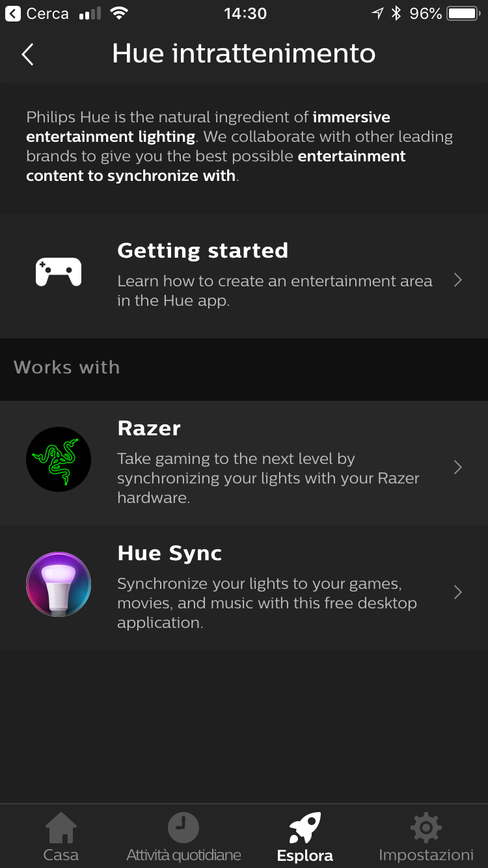
Task: Tap the Casa house icon
Action: pyautogui.click(x=61, y=828)
